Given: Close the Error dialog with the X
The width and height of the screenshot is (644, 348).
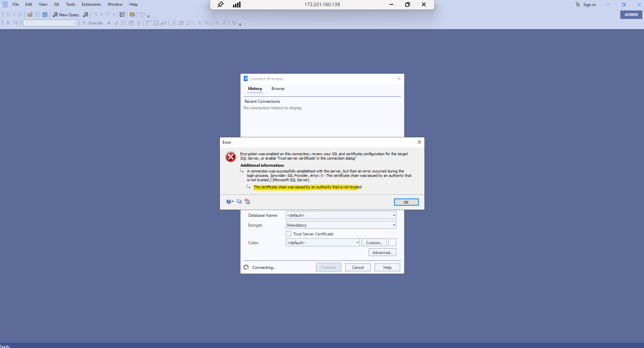Looking at the screenshot, I should [x=419, y=142].
